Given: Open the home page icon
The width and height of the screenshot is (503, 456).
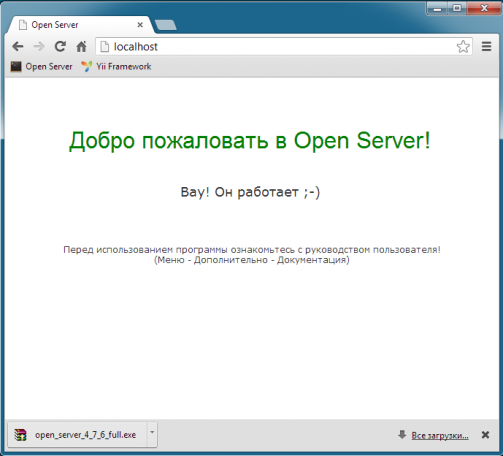Looking at the screenshot, I should pyautogui.click(x=82, y=46).
